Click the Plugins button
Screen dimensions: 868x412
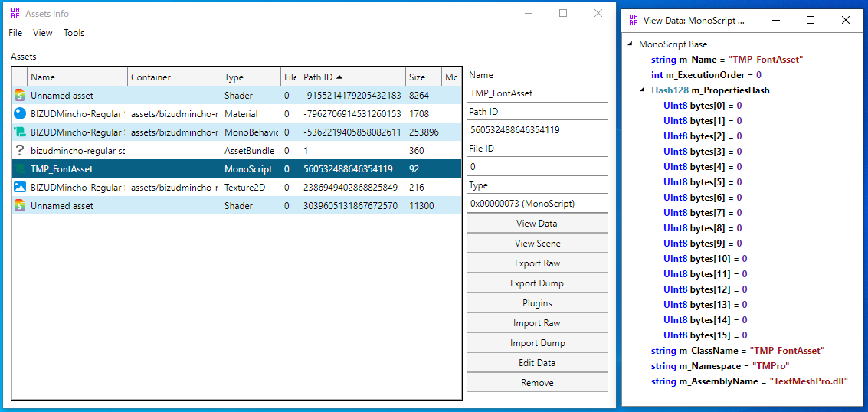point(537,303)
